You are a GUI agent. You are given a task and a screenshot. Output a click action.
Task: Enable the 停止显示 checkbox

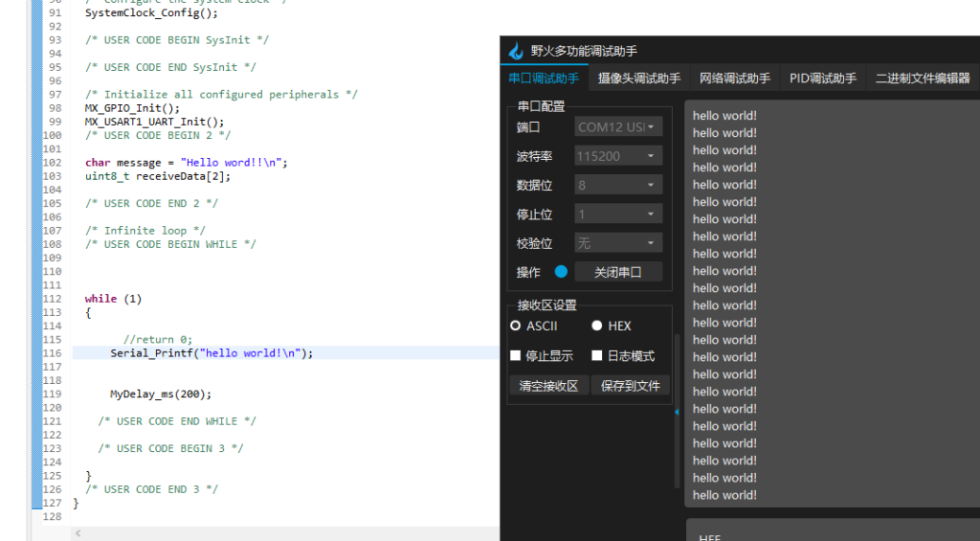click(x=516, y=356)
